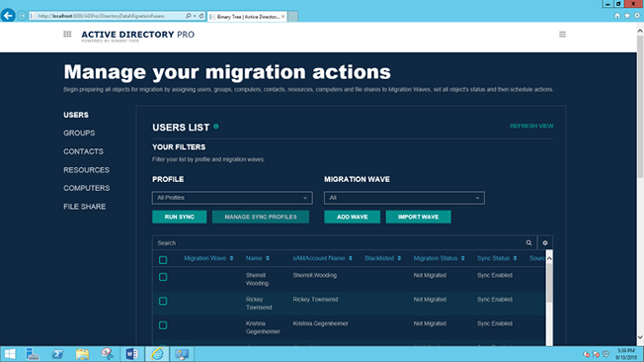The height and width of the screenshot is (362, 644).
Task: Check the Krishna Gegenheimer row checkbox
Action: (x=163, y=325)
